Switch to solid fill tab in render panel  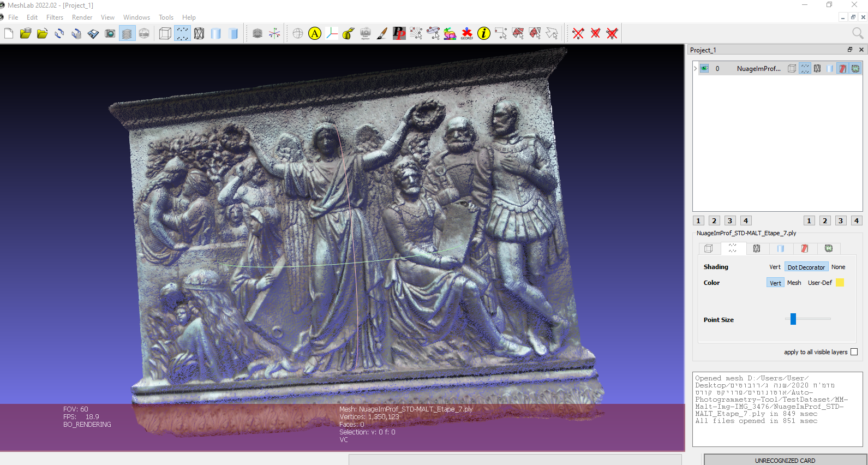coord(781,248)
